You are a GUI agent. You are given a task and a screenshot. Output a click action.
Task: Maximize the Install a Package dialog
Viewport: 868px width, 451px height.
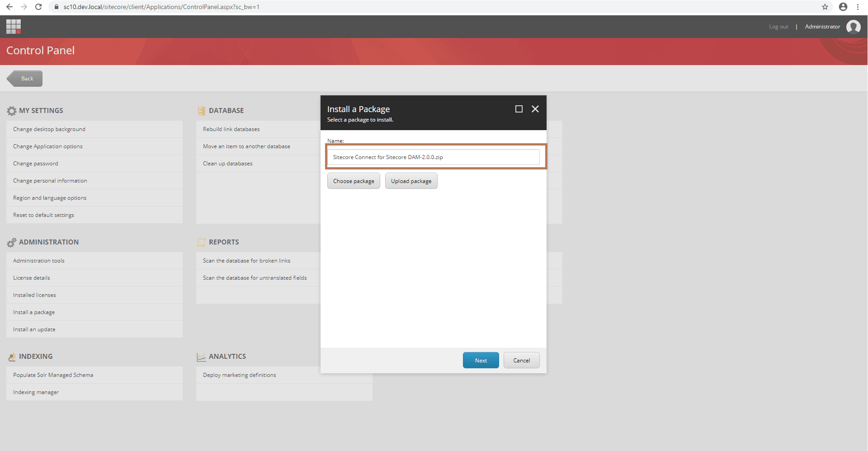point(519,109)
